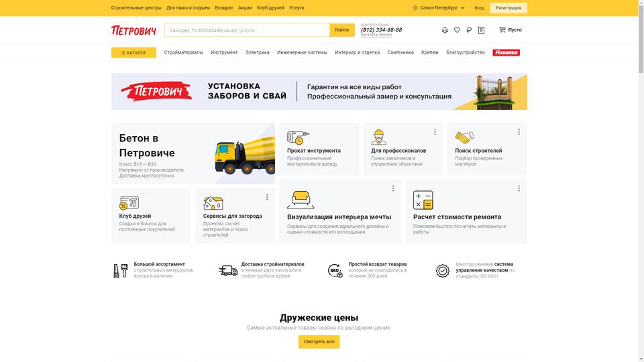Click phone number (812) 334-88-88
This screenshot has width=644, height=362.
381,29
